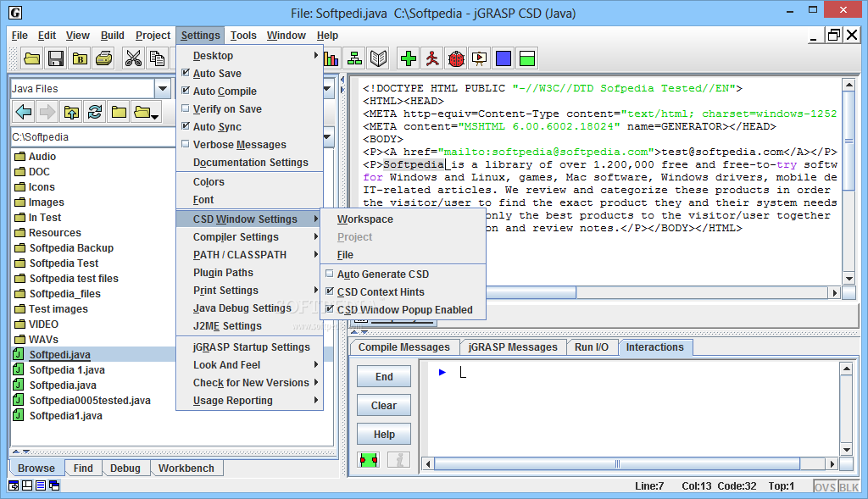Click the editor vertical scrollbar down arrow
Screen dimensions: 868x499
pos(849,278)
